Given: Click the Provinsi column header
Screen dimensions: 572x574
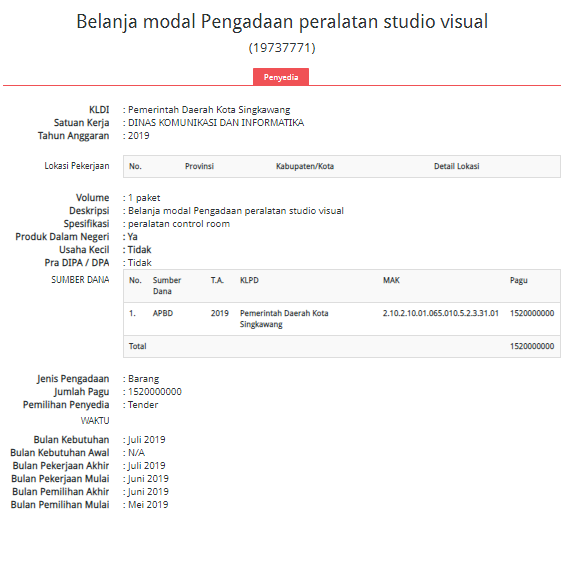Looking at the screenshot, I should coord(199,166).
